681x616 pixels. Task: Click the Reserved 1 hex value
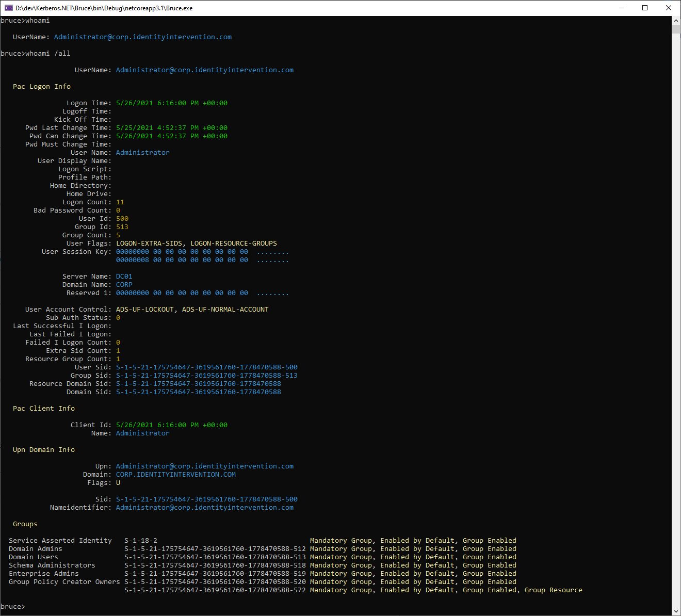click(x=203, y=293)
